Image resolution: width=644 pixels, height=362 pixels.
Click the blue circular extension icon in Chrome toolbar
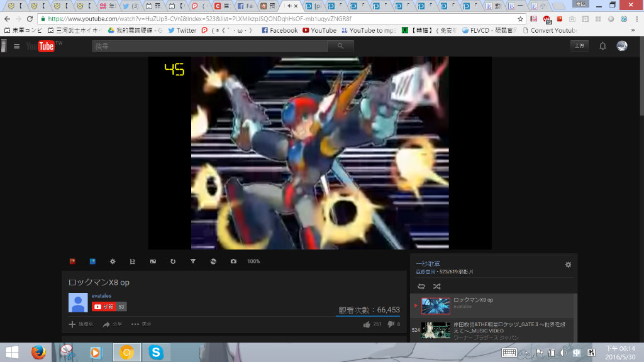point(624,19)
